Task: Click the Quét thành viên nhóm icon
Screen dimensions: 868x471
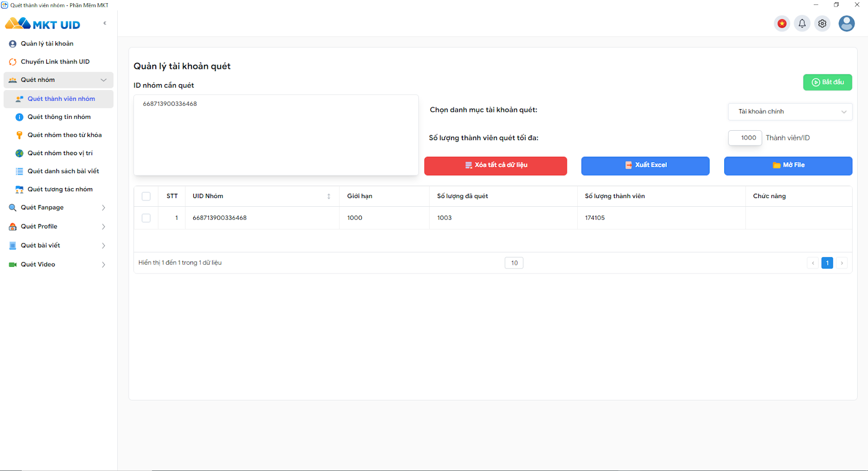Action: click(20, 99)
